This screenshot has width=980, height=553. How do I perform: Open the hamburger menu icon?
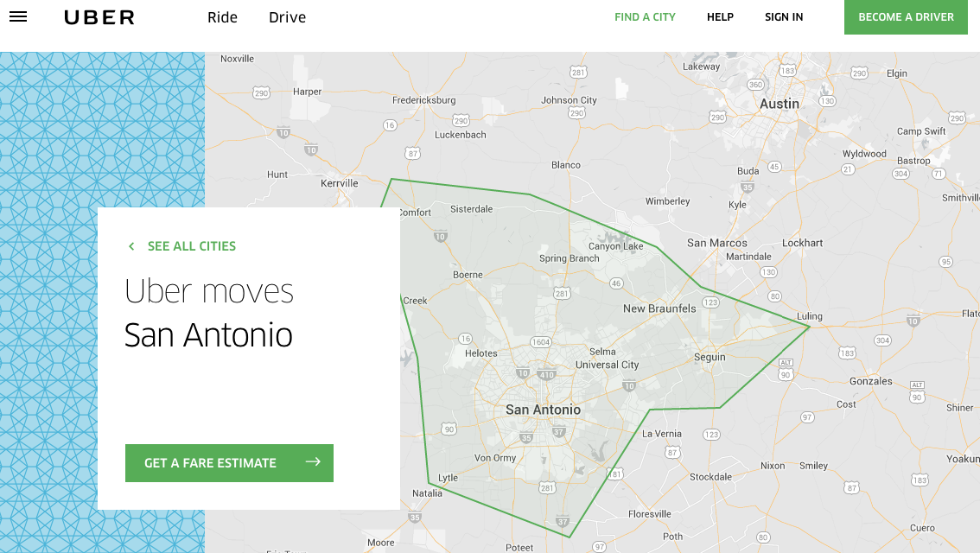18,17
